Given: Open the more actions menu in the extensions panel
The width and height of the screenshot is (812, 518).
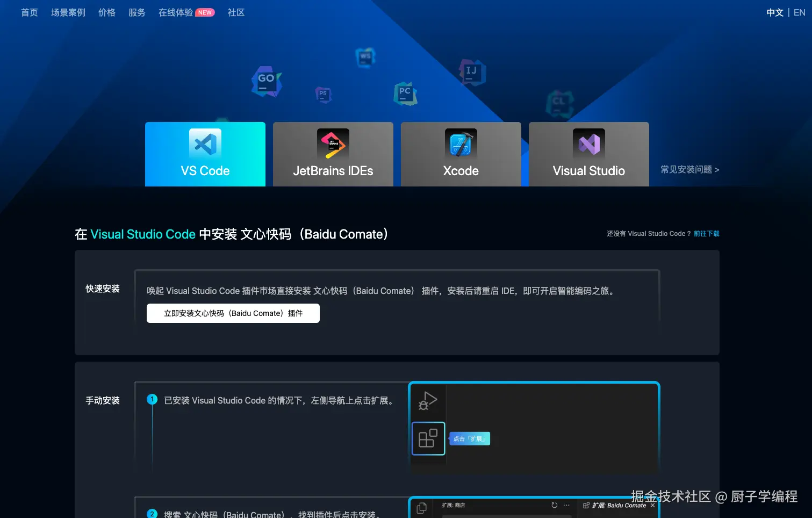Looking at the screenshot, I should pos(566,506).
